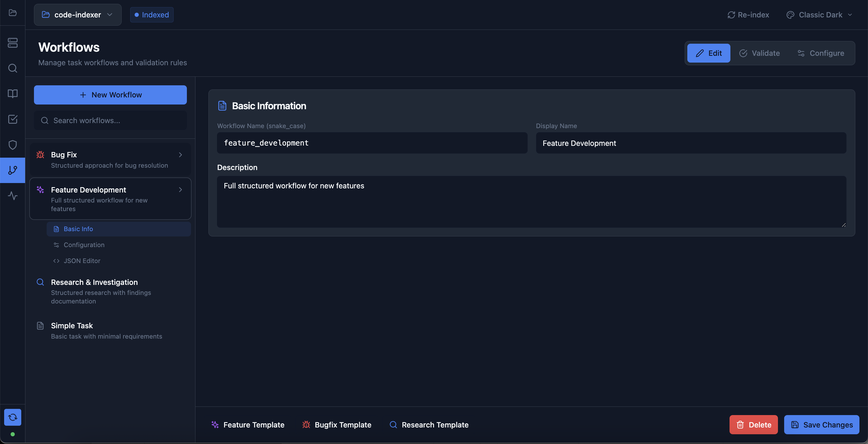Switch to the Configure mode tab
This screenshot has height=444, width=868.
click(820, 53)
